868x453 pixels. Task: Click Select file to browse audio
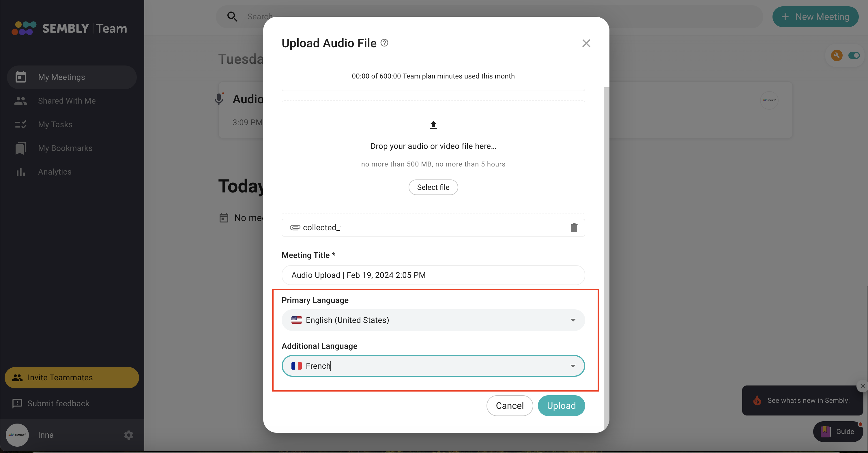(433, 187)
